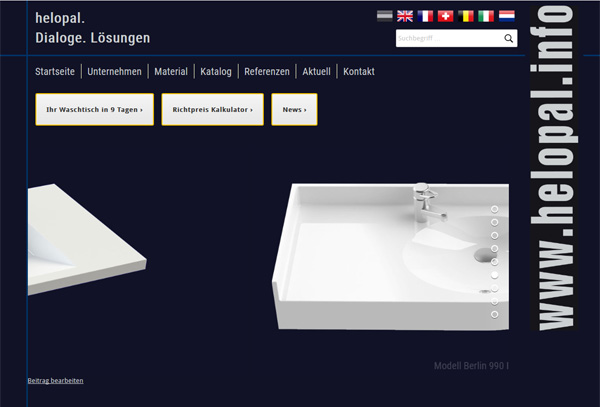This screenshot has width=600, height=407.
Task: Select the last slideshow navigation dot
Action: click(x=494, y=314)
